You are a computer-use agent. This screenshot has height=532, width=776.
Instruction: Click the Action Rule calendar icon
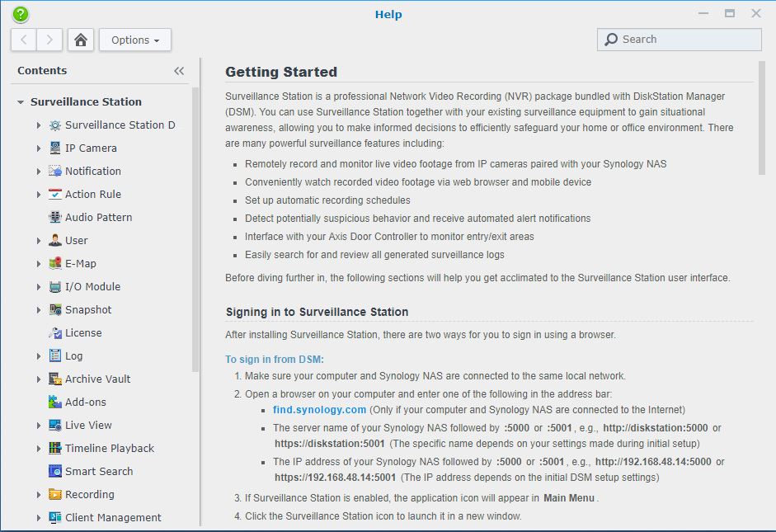(55, 195)
